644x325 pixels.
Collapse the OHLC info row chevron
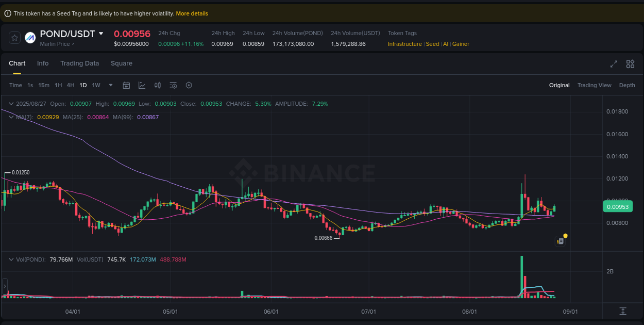[10, 104]
